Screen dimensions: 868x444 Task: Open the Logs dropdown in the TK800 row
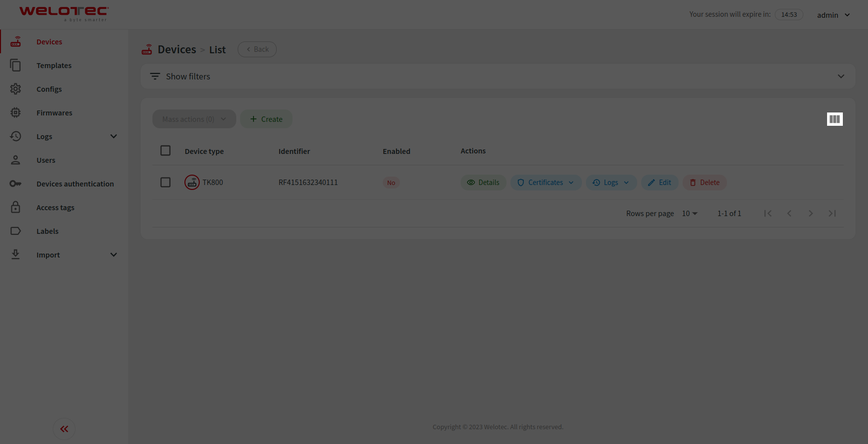[x=611, y=183]
